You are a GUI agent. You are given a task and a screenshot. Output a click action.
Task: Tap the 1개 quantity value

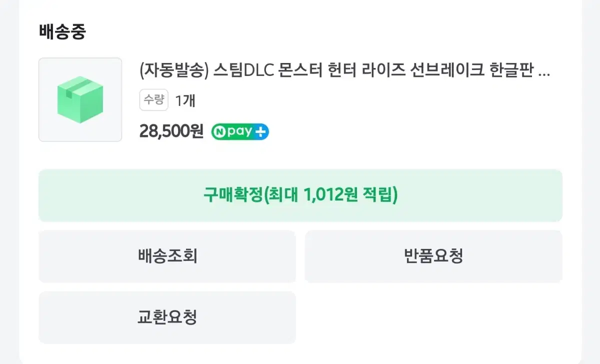185,100
